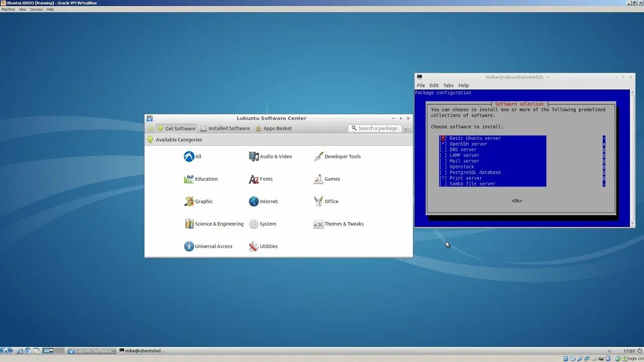Open the Themes & Tweaks category
Image resolution: width=644 pixels, height=362 pixels.
(339, 224)
